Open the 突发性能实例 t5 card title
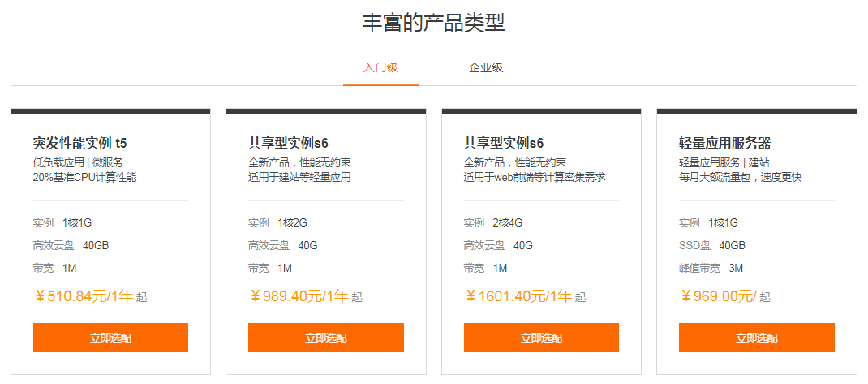Screen dimensions: 868x384 79,143
